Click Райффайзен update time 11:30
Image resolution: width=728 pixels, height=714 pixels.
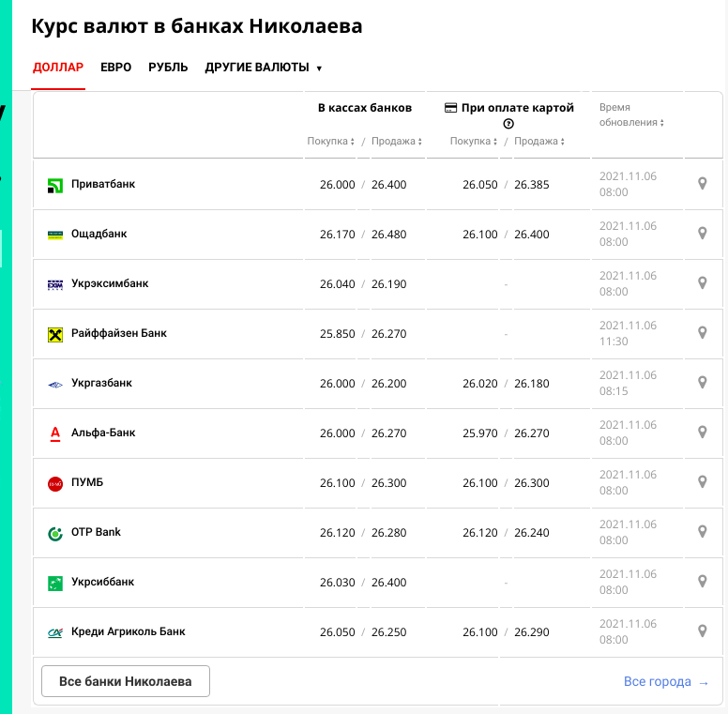coord(614,342)
